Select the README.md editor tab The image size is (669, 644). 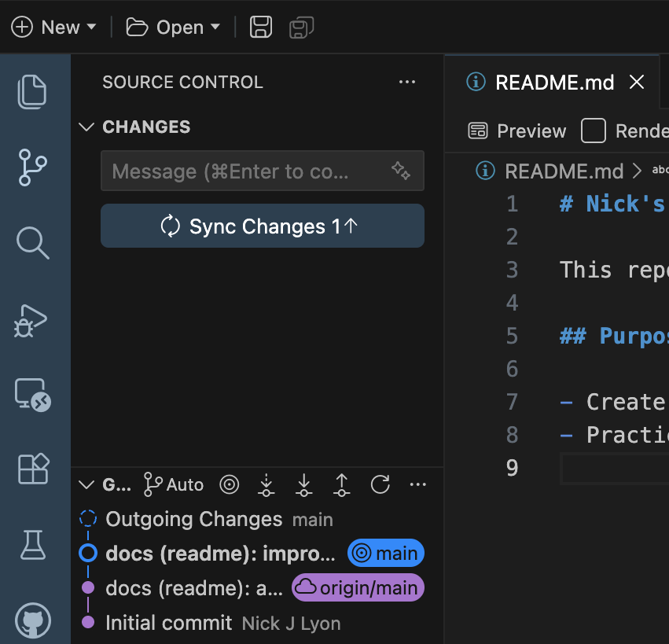tap(553, 83)
